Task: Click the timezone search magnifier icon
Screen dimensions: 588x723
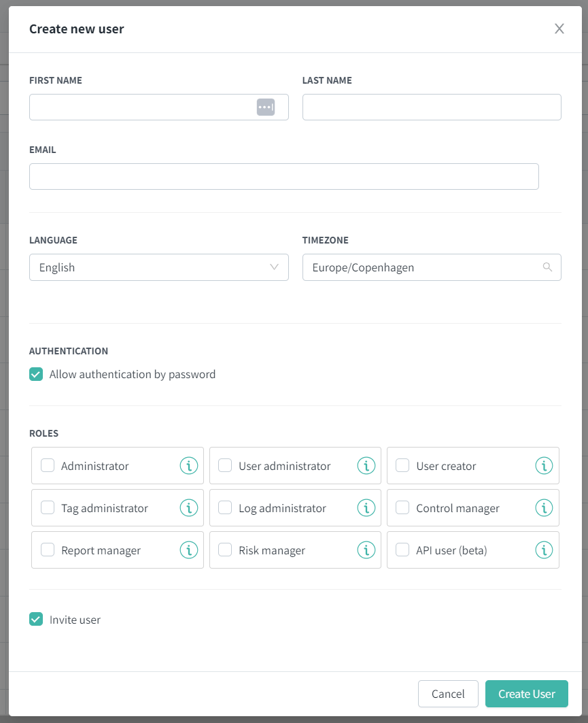Action: 547,267
